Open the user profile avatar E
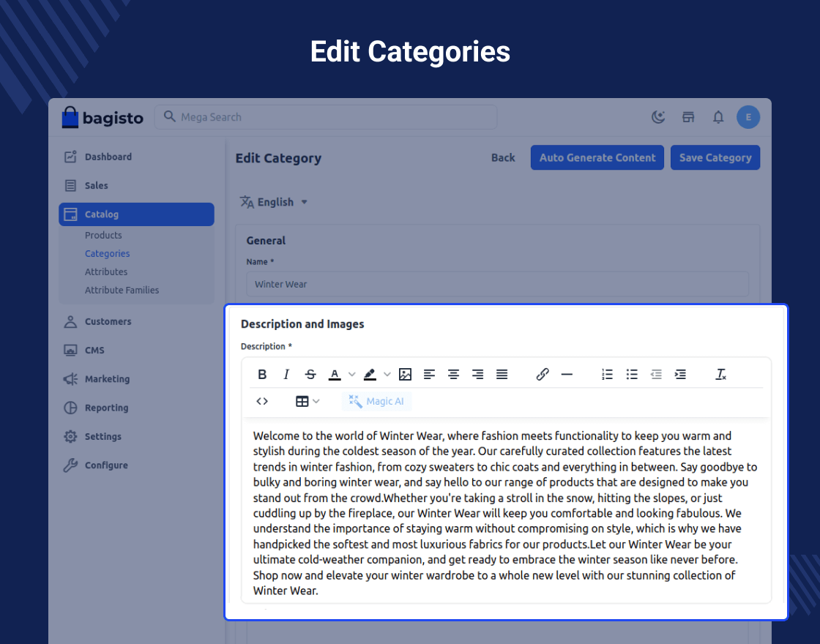 748,117
